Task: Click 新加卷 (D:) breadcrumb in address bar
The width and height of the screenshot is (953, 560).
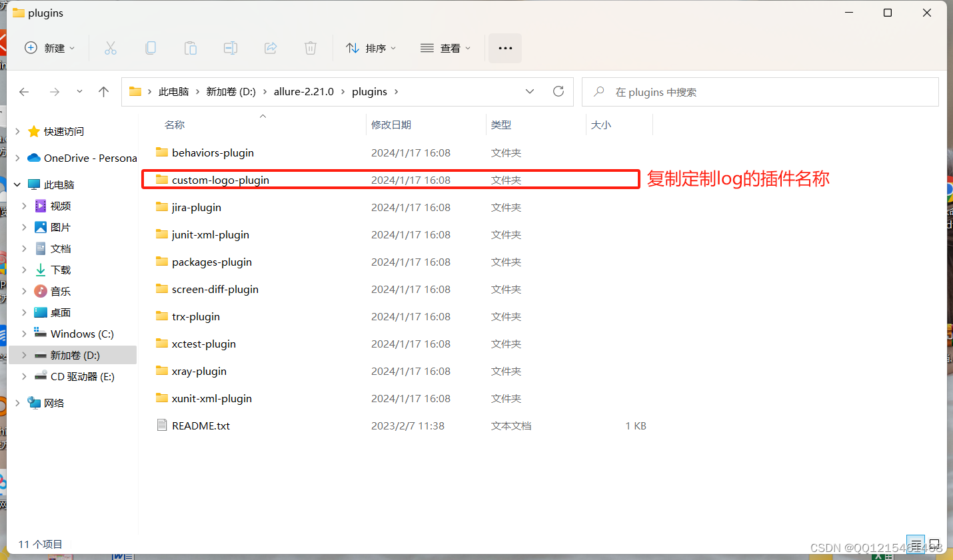Action: point(231,91)
